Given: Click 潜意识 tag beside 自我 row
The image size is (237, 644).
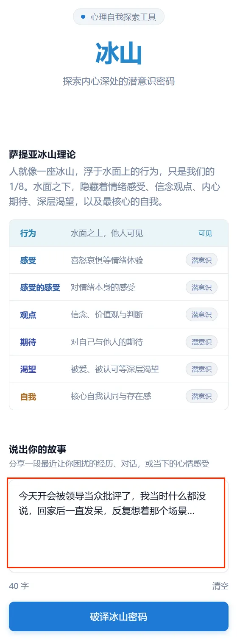Looking at the screenshot, I should coord(201,396).
